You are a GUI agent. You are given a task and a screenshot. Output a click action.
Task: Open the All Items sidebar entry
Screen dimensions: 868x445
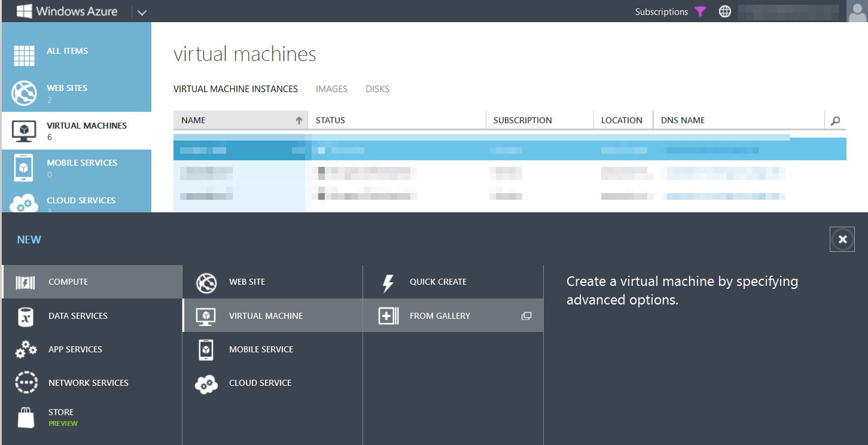tap(77, 56)
